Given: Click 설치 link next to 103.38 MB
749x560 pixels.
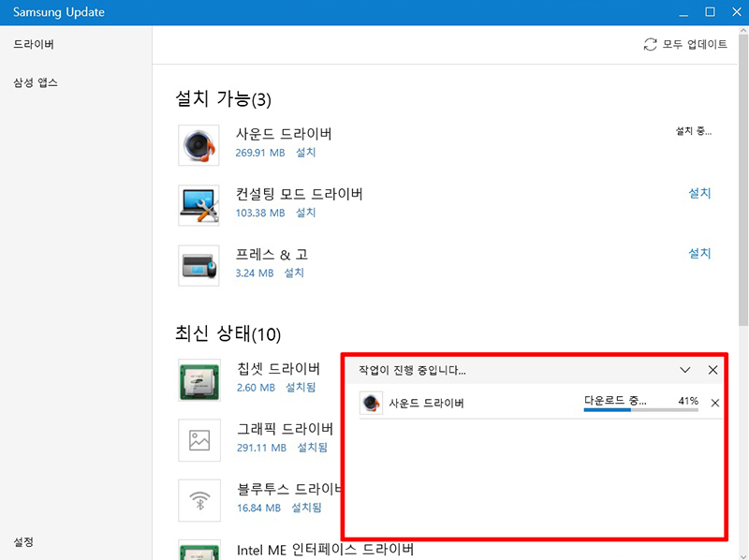Looking at the screenshot, I should [x=306, y=213].
